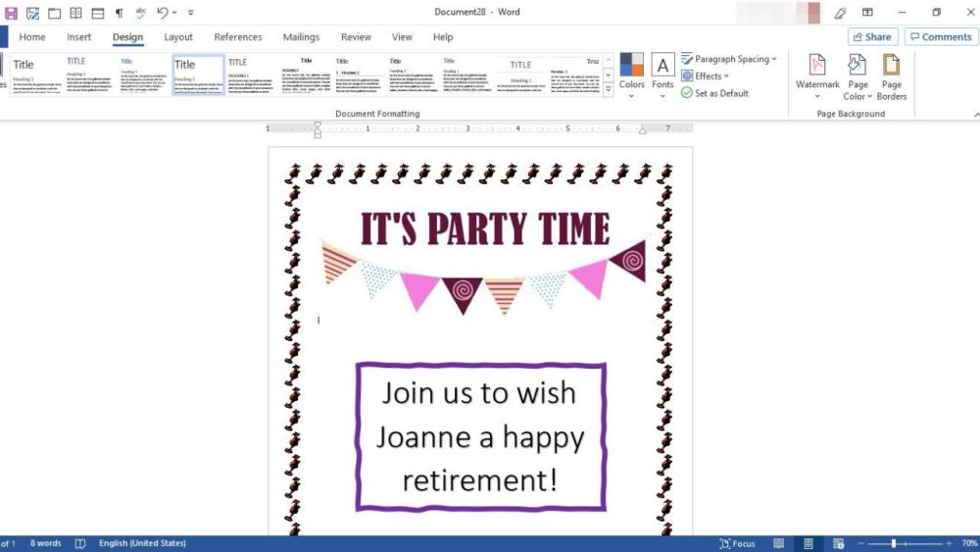Screen dimensions: 980x552
Task: Open the spelling proofing icon in status bar
Action: click(x=80, y=543)
